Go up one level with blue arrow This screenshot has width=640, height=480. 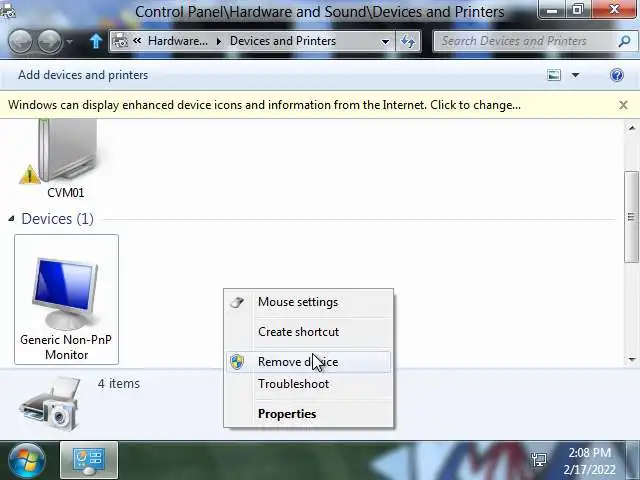coord(96,41)
